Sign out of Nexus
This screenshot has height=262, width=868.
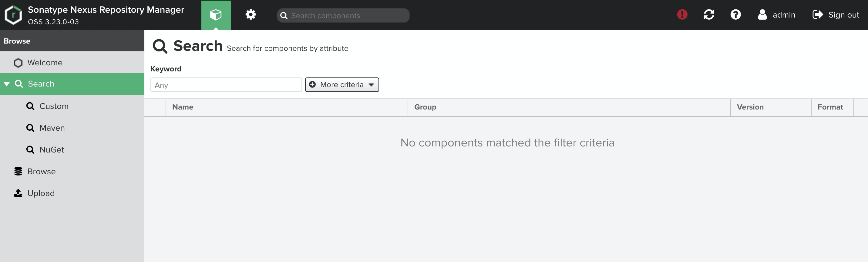point(836,15)
